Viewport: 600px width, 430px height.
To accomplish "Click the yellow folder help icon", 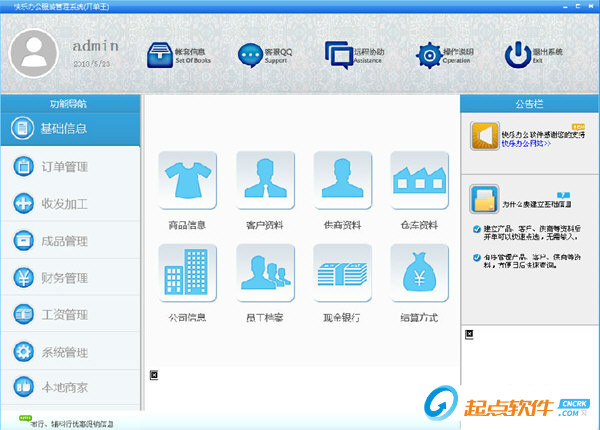I will [x=484, y=199].
